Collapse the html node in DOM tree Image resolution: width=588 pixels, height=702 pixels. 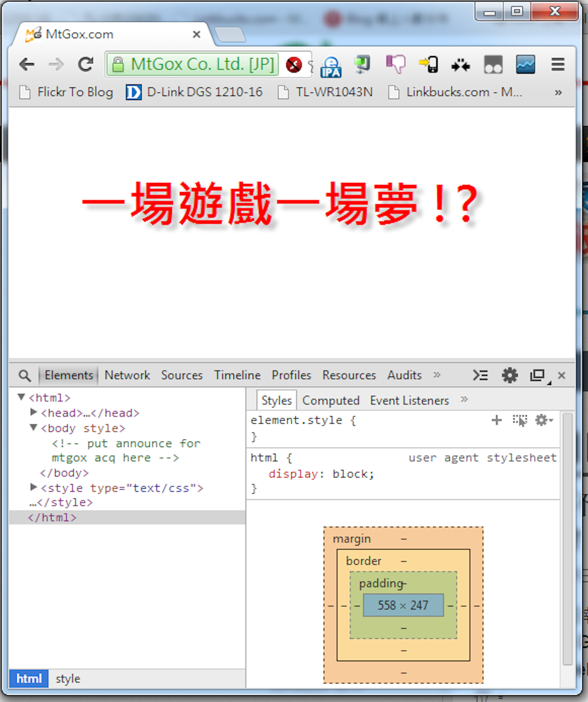(x=22, y=397)
